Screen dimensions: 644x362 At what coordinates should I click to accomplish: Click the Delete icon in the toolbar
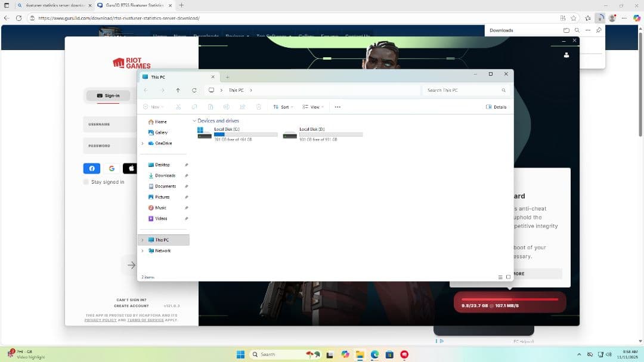pyautogui.click(x=259, y=107)
